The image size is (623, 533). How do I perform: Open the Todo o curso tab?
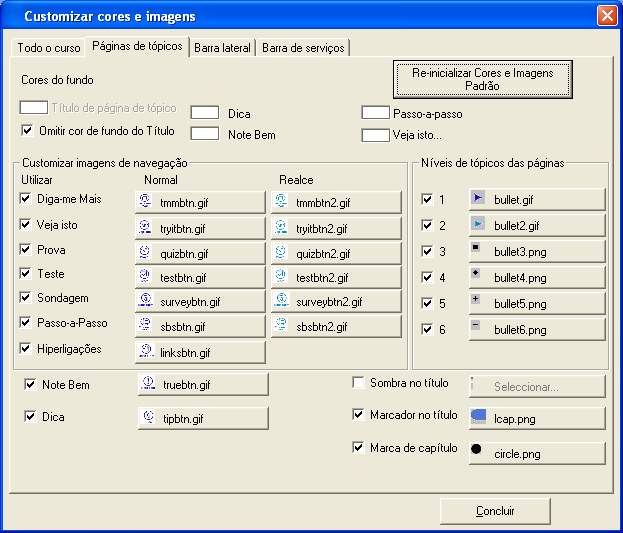coord(48,47)
